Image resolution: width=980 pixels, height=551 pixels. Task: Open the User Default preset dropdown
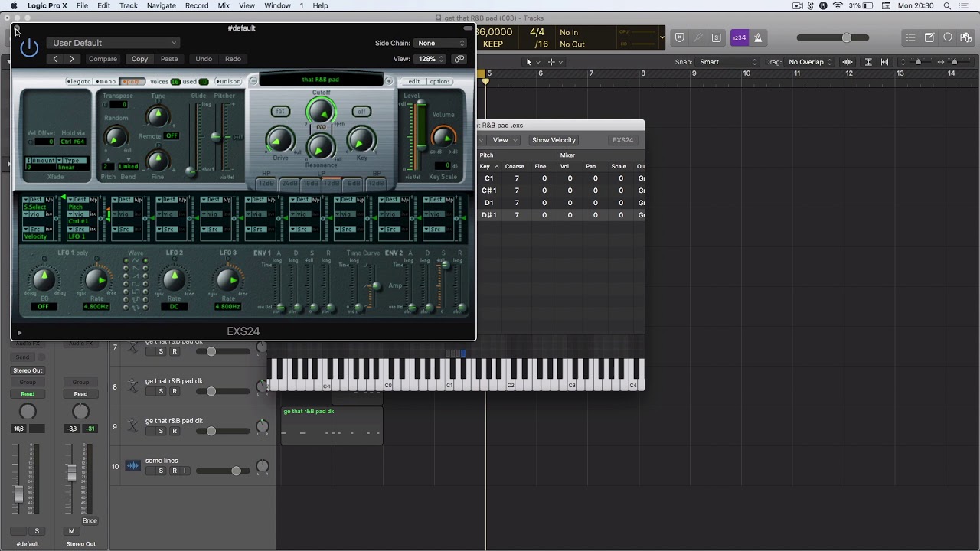[x=113, y=43]
